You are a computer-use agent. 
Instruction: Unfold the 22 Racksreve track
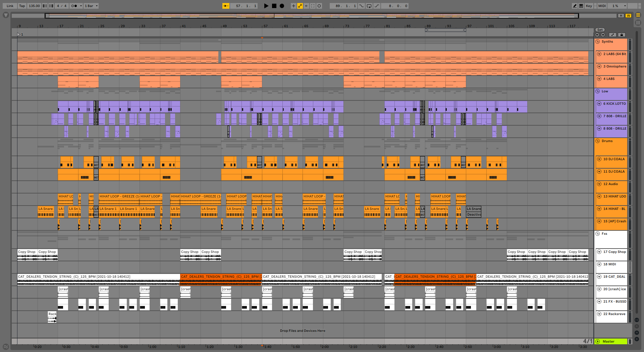tap(599, 314)
